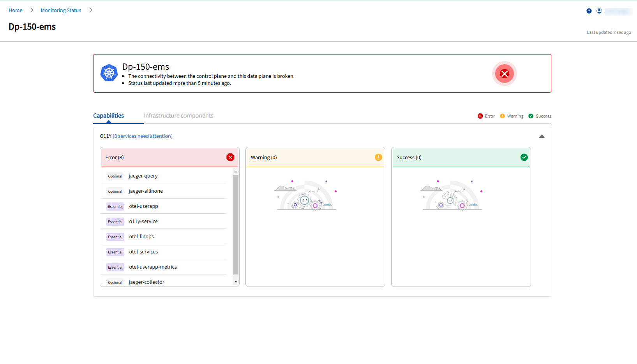Click Optional badge beside jaeger-allinone
The width and height of the screenshot is (637, 364).
coord(115,192)
